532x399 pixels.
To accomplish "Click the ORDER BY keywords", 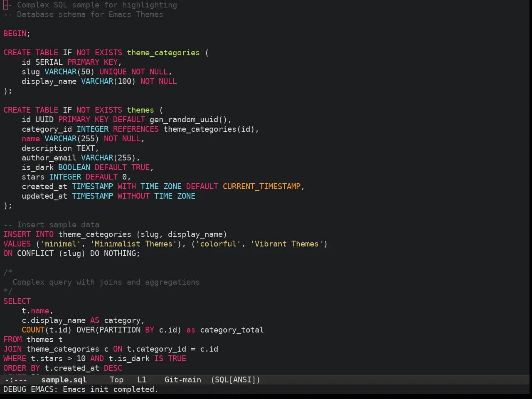I will tap(22, 368).
